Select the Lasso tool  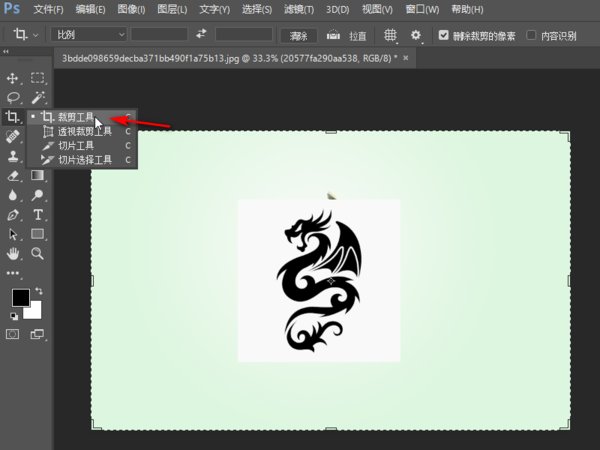point(13,98)
